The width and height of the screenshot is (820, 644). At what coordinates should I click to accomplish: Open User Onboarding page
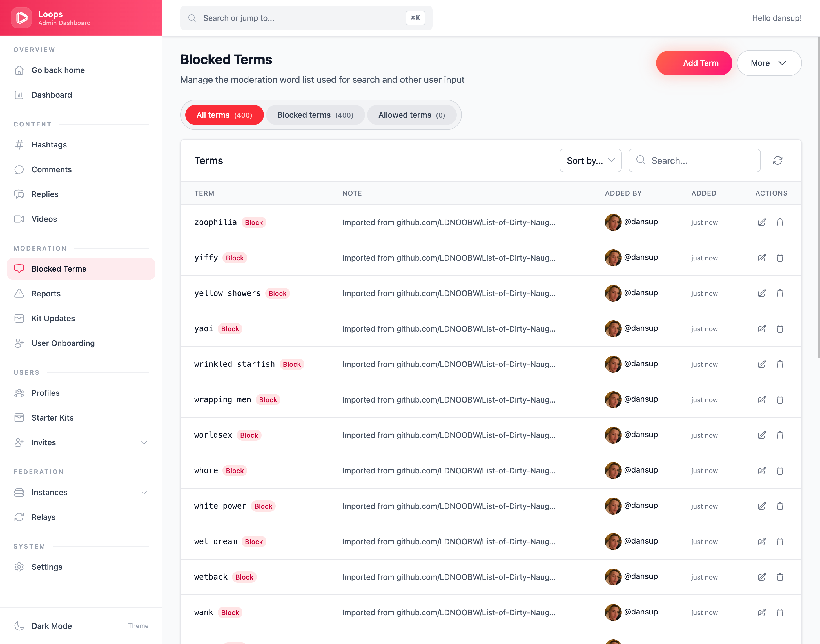pos(81,343)
